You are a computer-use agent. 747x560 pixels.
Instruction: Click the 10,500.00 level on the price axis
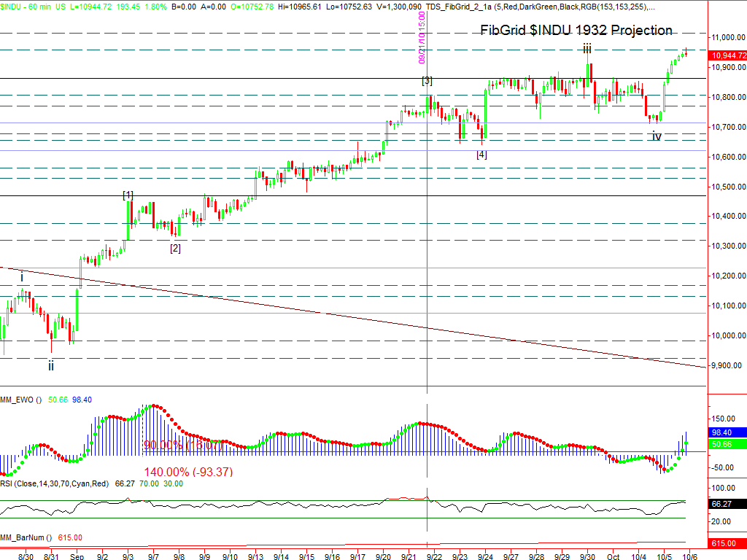pyautogui.click(x=726, y=187)
